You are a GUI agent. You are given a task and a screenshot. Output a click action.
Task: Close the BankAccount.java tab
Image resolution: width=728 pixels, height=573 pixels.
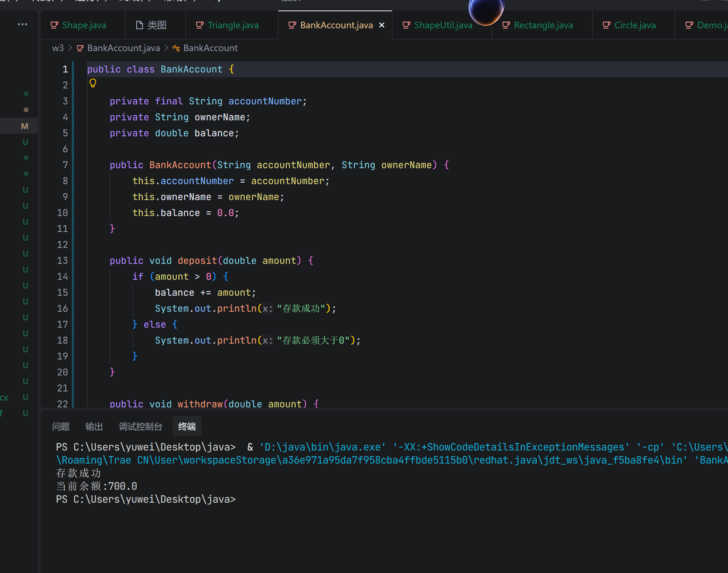click(382, 25)
